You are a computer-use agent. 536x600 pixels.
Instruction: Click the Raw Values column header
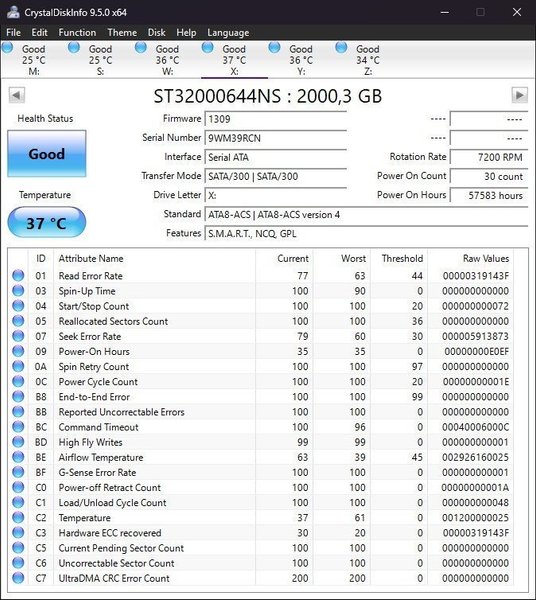[486, 259]
